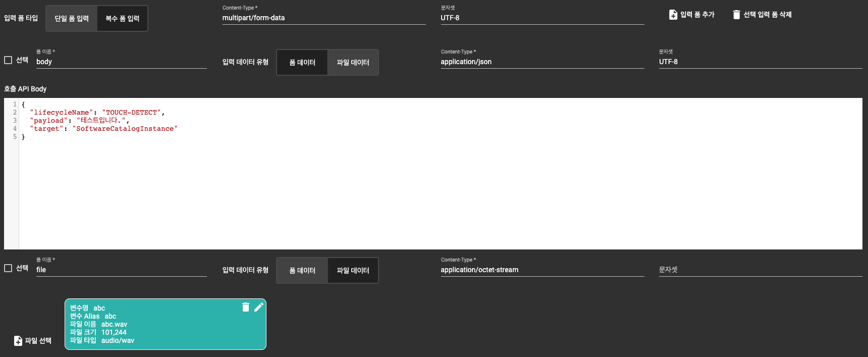Click 입력 데이터 유형 label in the body row

click(x=245, y=62)
